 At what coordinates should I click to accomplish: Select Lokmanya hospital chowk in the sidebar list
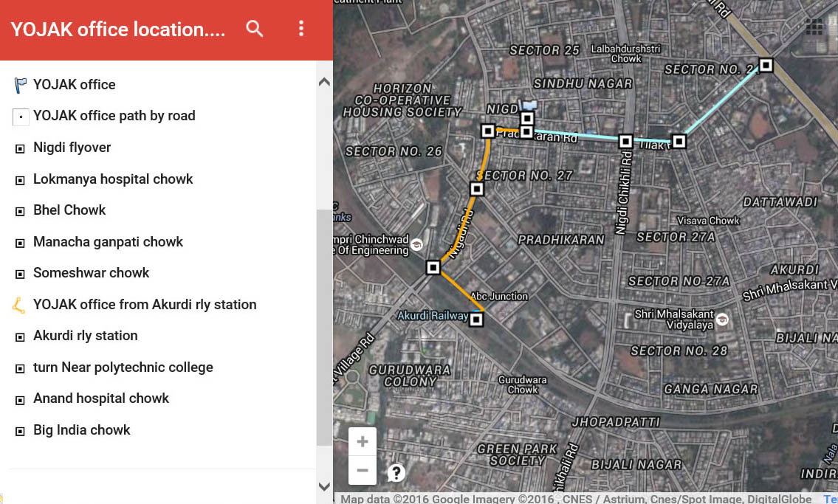tap(112, 179)
